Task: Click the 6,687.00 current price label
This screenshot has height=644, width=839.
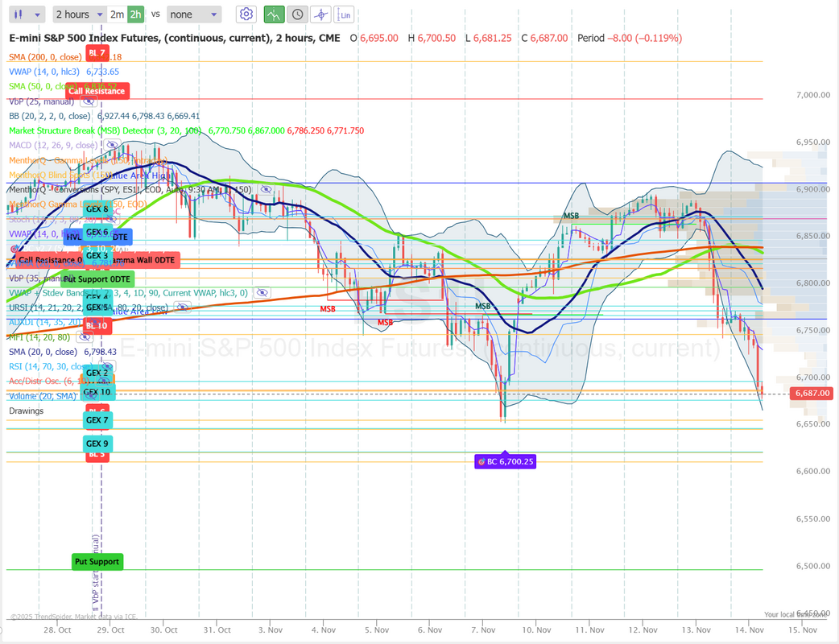Action: tap(810, 393)
